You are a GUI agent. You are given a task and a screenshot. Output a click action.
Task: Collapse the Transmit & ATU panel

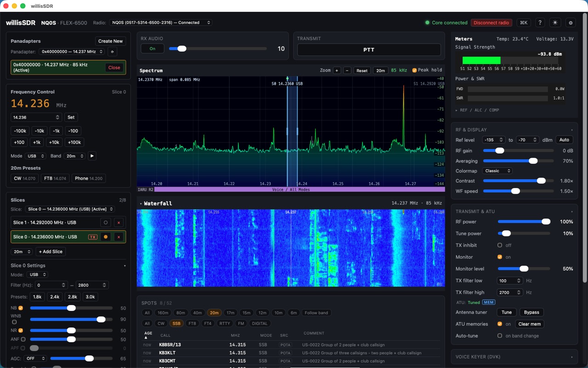tap(572, 212)
